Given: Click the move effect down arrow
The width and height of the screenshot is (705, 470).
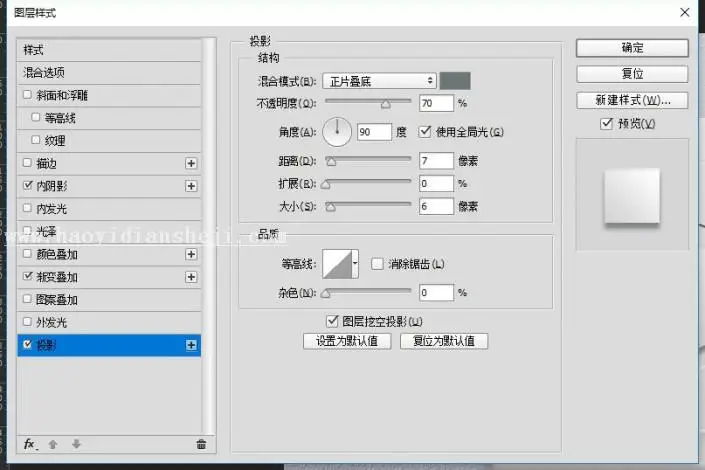Looking at the screenshot, I should tap(76, 444).
